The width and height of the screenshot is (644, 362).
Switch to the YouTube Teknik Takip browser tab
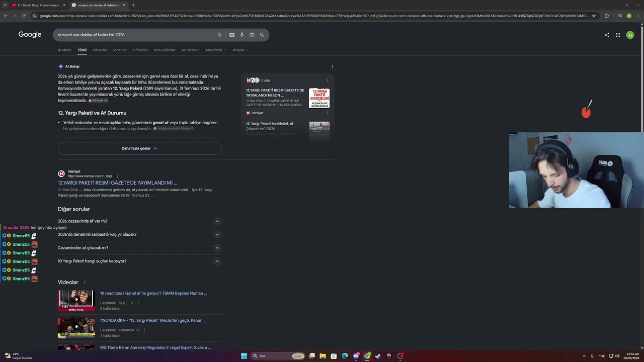[38, 5]
